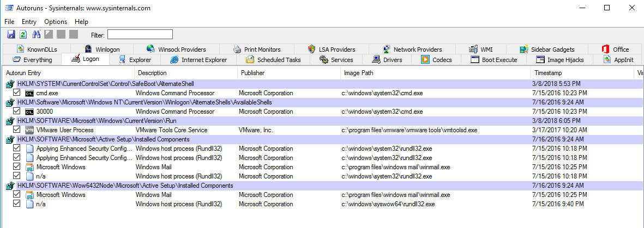This screenshot has width=644, height=228.
Task: Open the File menu
Action: [9, 22]
